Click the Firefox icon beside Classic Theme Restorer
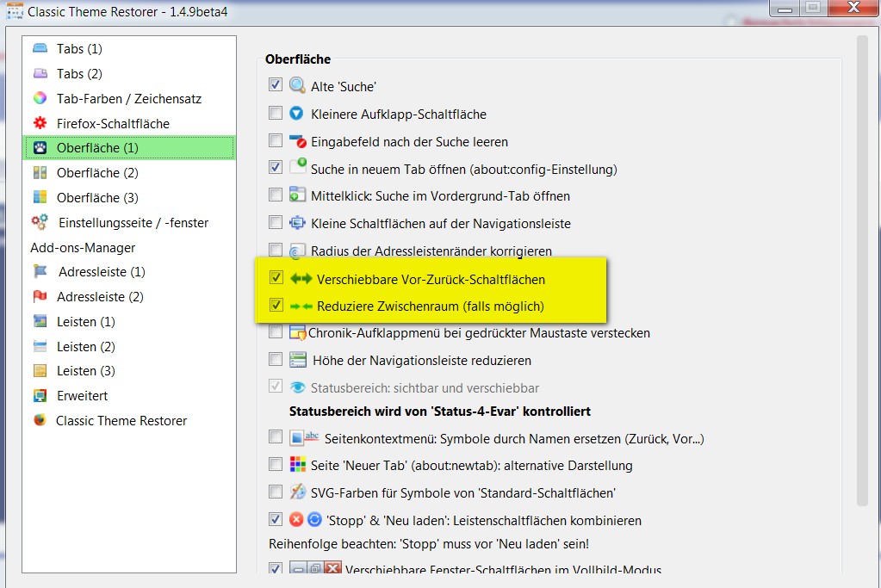Viewport: 881px width, 588px height. click(40, 420)
